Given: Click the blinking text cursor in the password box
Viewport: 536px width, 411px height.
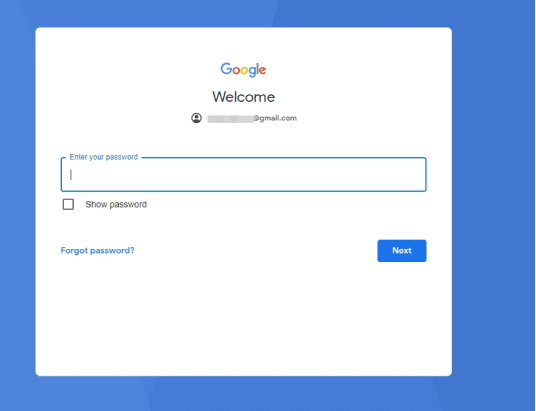Looking at the screenshot, I should click(x=71, y=174).
